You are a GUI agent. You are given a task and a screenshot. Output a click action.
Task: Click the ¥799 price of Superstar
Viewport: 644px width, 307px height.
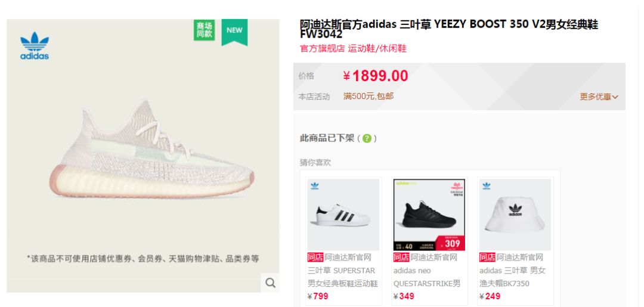pos(317,296)
